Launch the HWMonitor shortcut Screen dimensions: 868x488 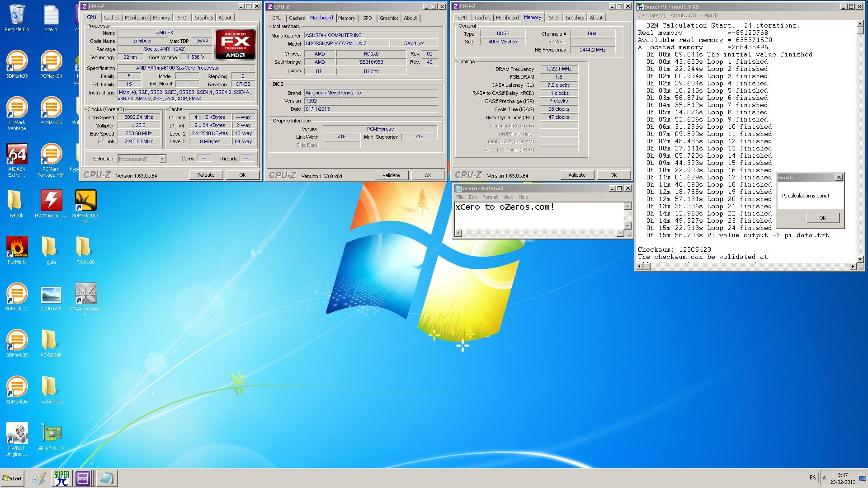pos(51,204)
